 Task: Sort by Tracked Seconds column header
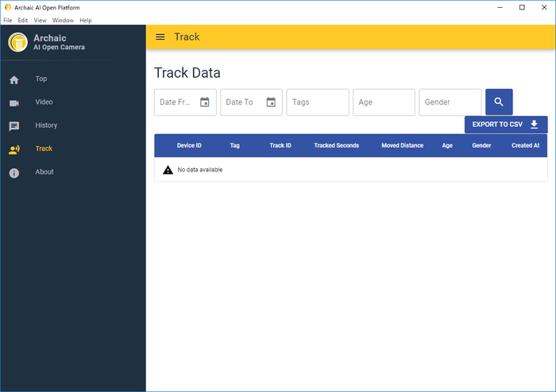pos(336,146)
